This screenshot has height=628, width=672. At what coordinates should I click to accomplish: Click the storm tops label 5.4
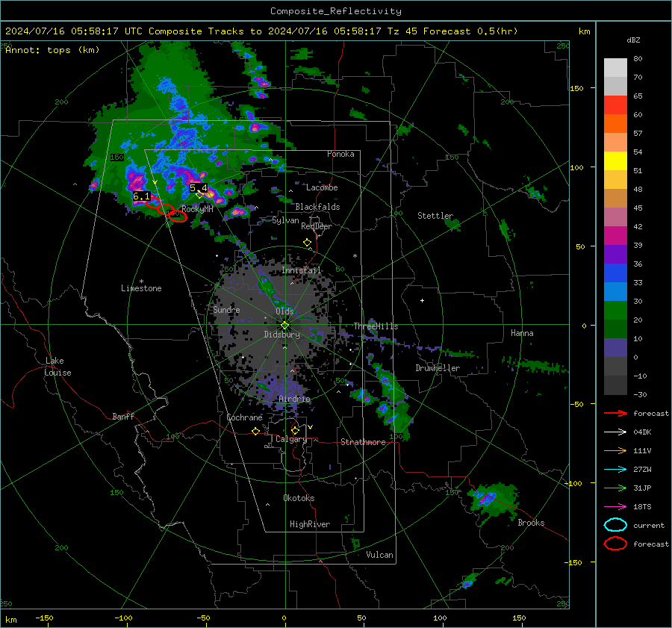(199, 187)
